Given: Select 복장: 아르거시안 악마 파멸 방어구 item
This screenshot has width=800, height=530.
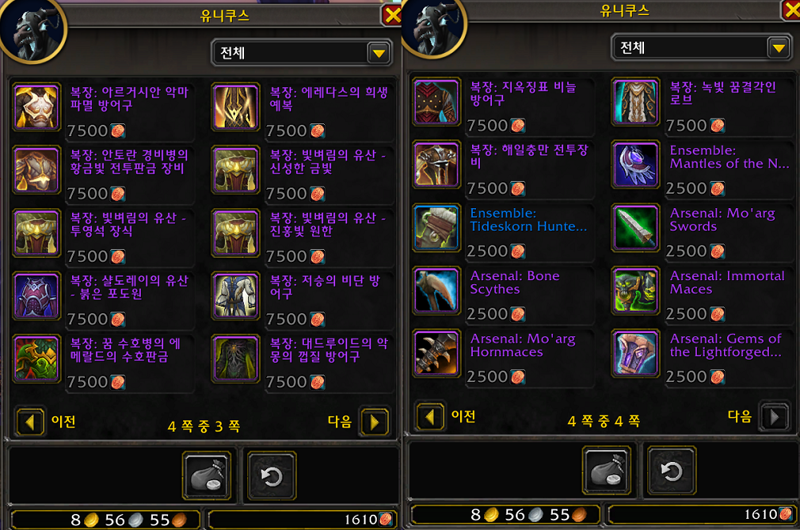Looking at the screenshot, I should [x=104, y=111].
